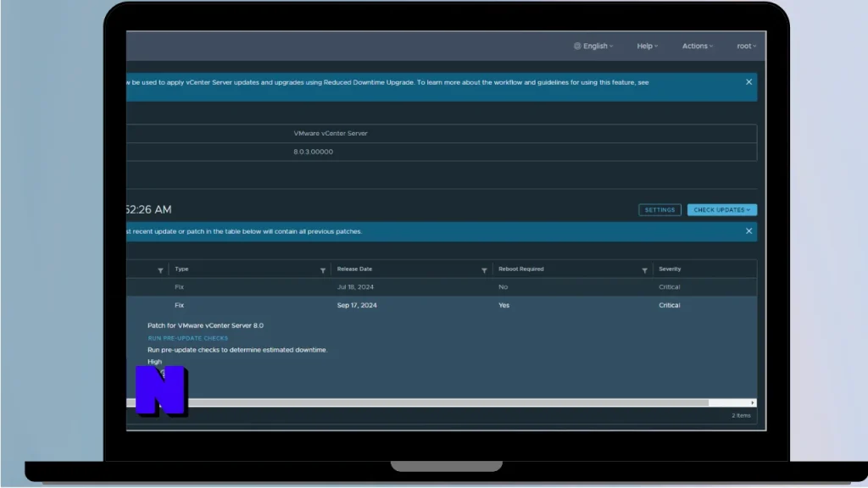Sort by Reboot Required column header
Image resolution: width=868 pixels, height=488 pixels.
(521, 269)
